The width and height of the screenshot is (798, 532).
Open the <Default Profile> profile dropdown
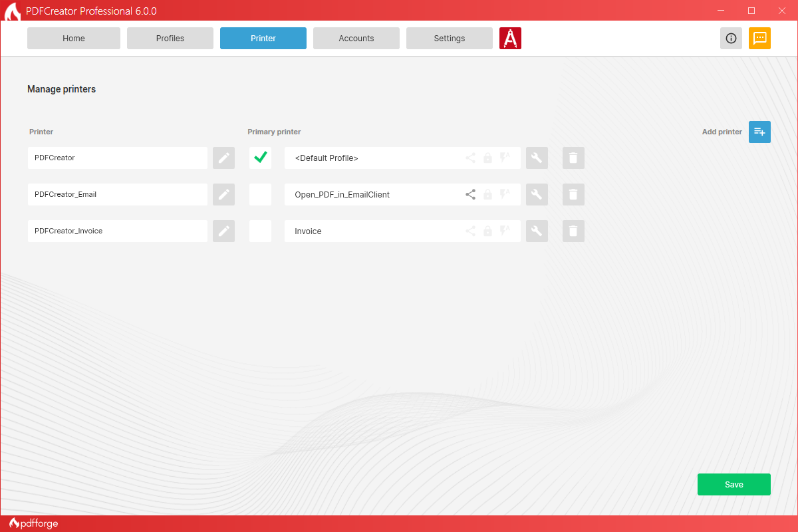point(402,158)
